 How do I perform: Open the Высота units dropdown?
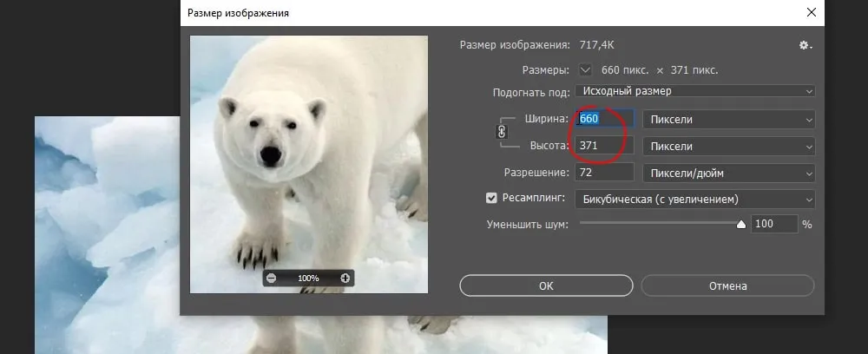[x=731, y=146]
